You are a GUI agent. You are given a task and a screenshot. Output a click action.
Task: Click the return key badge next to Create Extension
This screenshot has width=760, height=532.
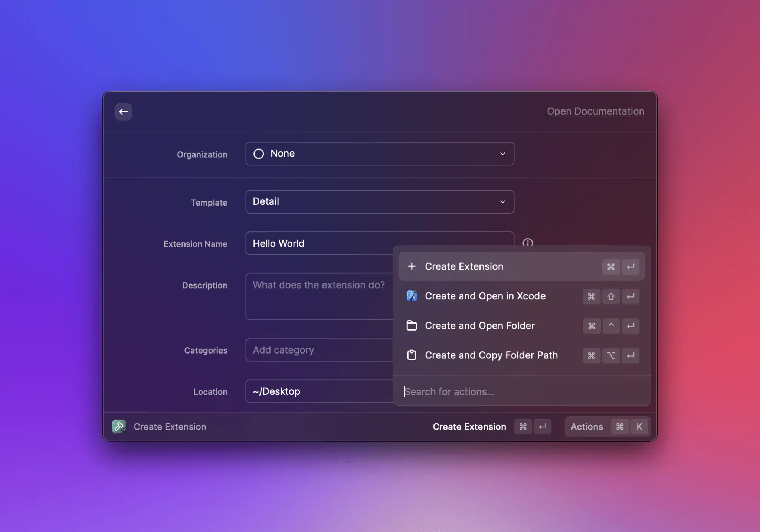543,427
